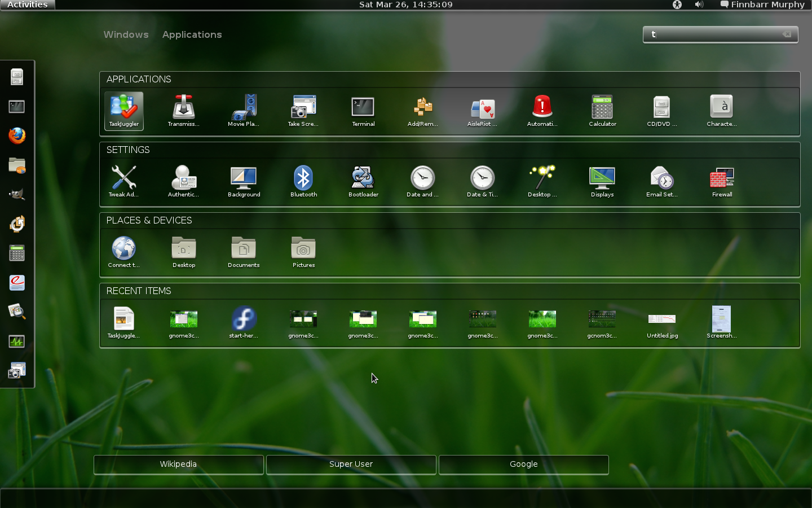Image resolution: width=812 pixels, height=508 pixels.
Task: Launch Calculator from the dash
Action: tap(17, 253)
